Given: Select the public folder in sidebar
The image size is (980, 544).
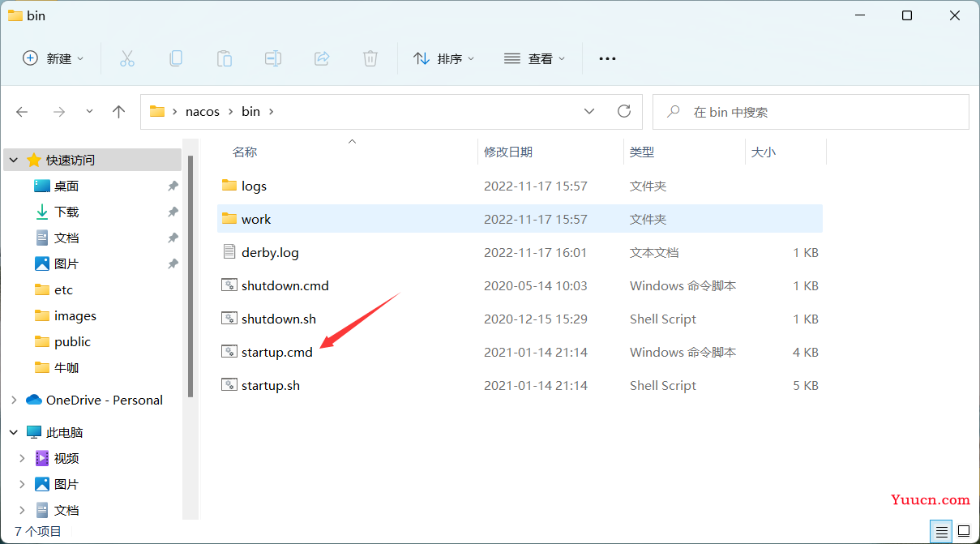Looking at the screenshot, I should point(62,341).
